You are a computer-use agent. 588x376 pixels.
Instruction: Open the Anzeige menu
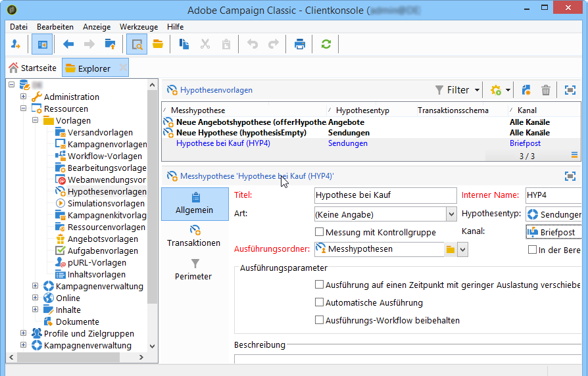pyautogui.click(x=97, y=27)
